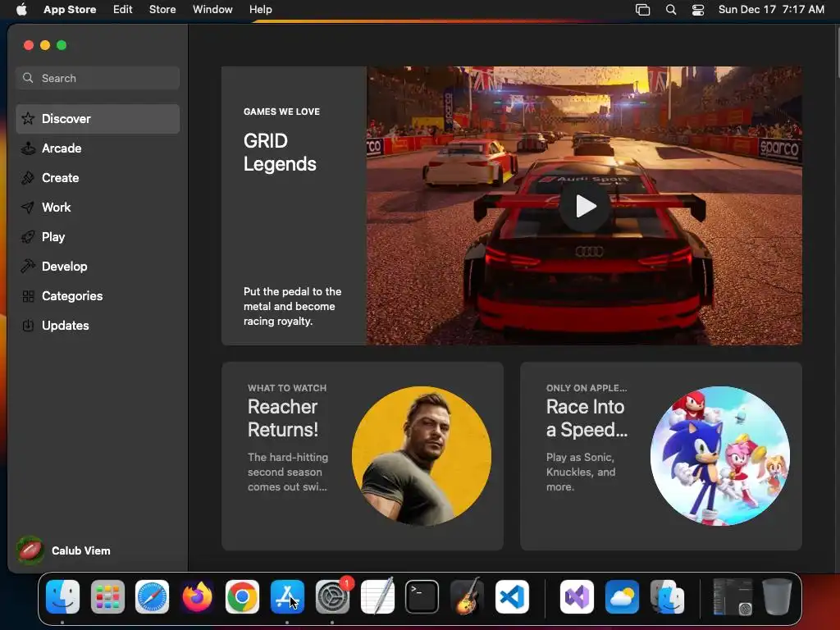The width and height of the screenshot is (840, 630).
Task: Launch Terminal from the Dock
Action: click(422, 597)
